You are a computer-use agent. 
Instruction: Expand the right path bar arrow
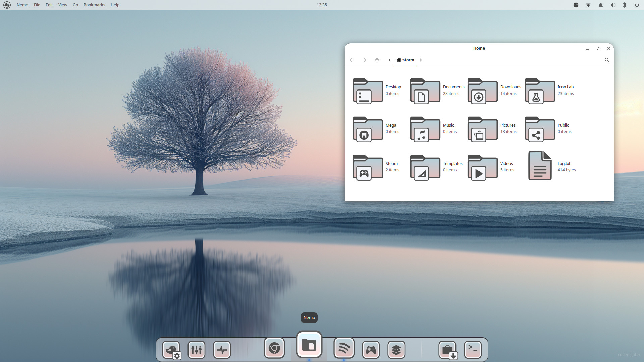coord(421,60)
